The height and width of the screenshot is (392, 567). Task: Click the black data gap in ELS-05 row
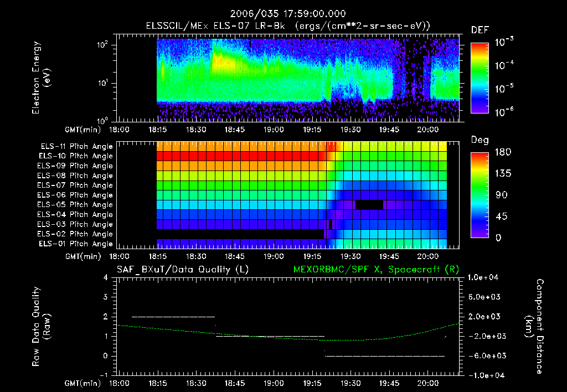pyautogui.click(x=369, y=205)
